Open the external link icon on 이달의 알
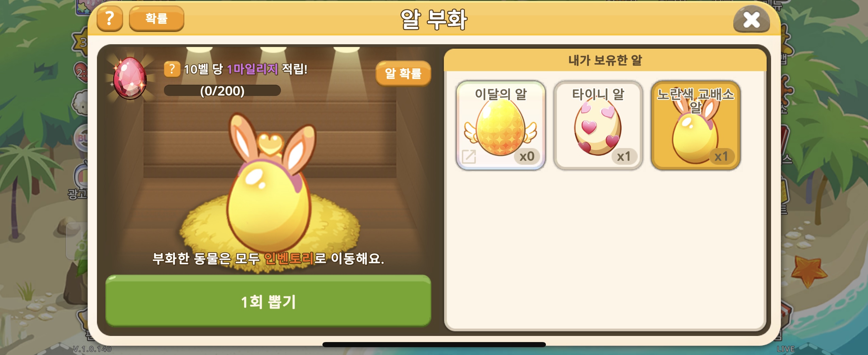868x355 pixels. (469, 157)
